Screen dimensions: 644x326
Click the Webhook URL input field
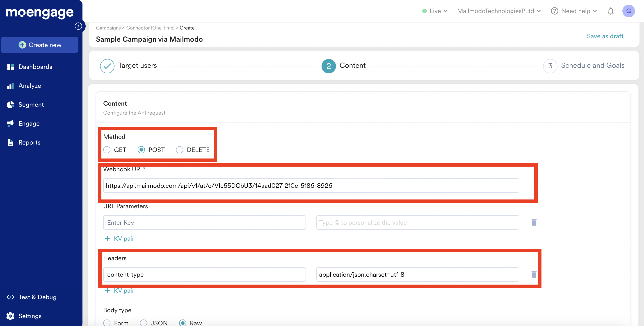point(311,185)
